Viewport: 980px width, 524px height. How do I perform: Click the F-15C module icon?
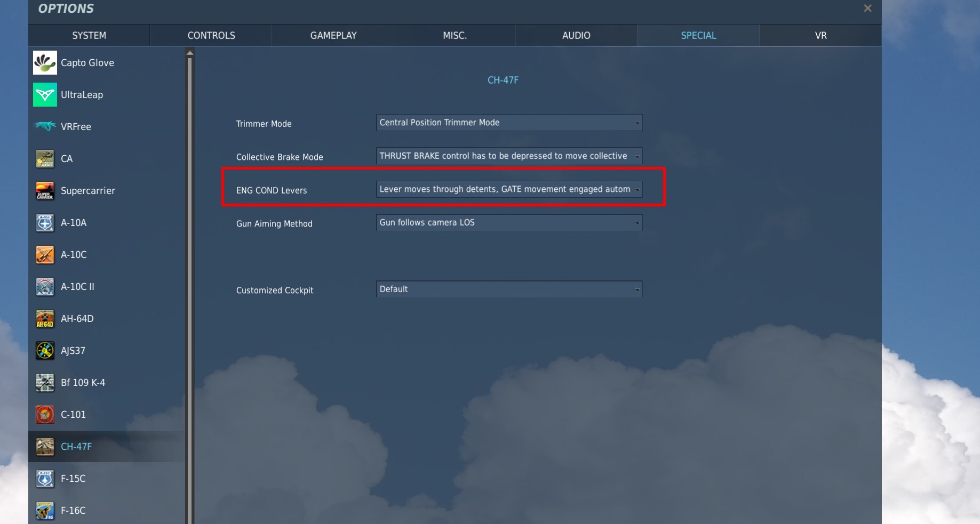tap(45, 479)
